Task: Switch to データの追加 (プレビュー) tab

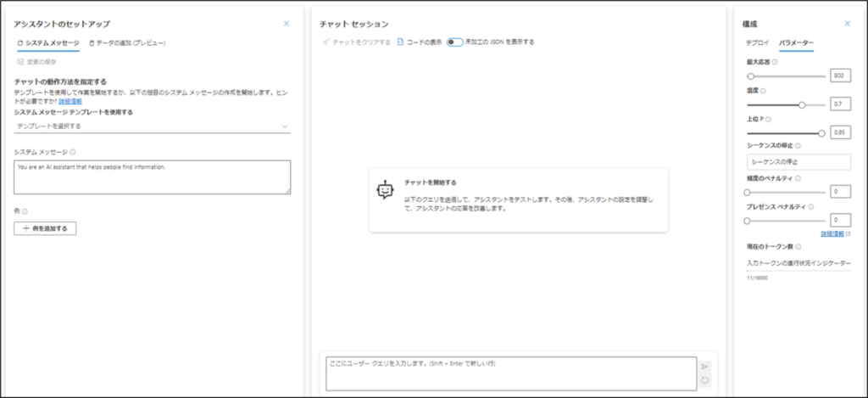Action: click(x=127, y=42)
